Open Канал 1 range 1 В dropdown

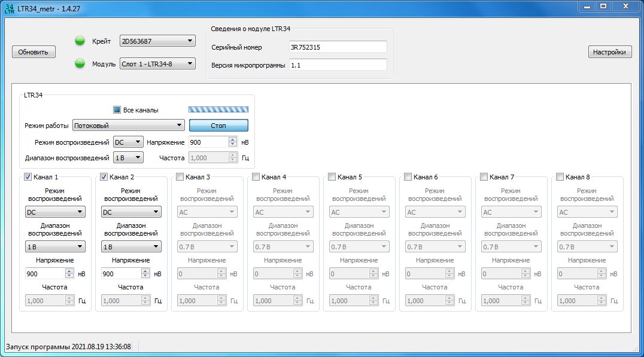tap(55, 246)
